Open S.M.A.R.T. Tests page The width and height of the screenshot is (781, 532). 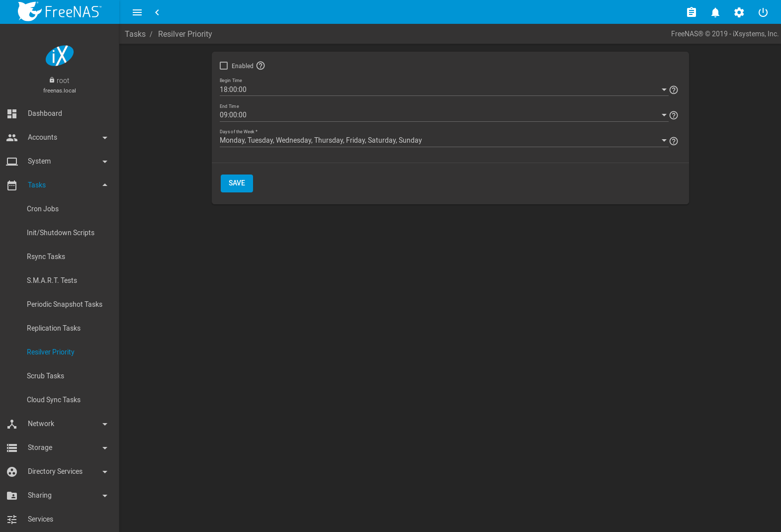point(52,280)
